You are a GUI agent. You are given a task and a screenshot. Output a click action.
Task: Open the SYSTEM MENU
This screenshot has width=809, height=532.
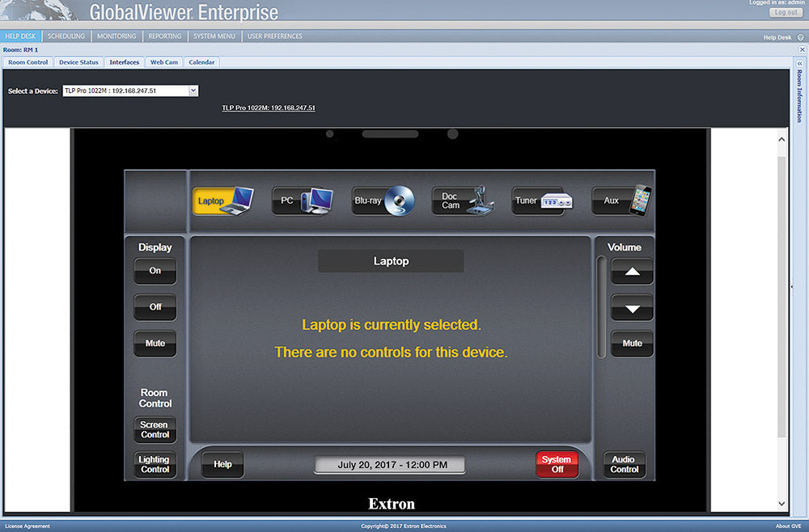coord(214,36)
